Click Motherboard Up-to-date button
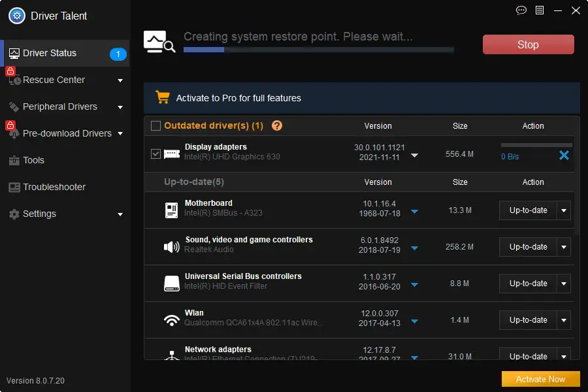This screenshot has height=392, width=588. 528,210
